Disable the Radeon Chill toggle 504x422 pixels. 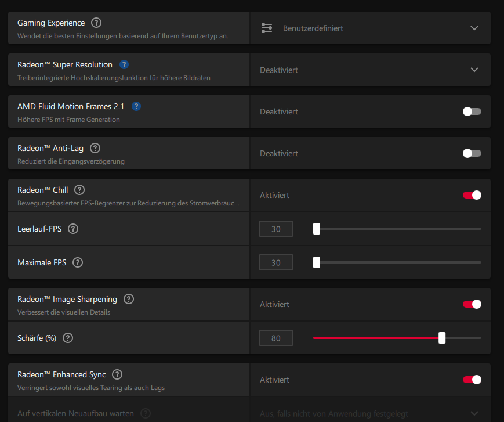click(472, 195)
